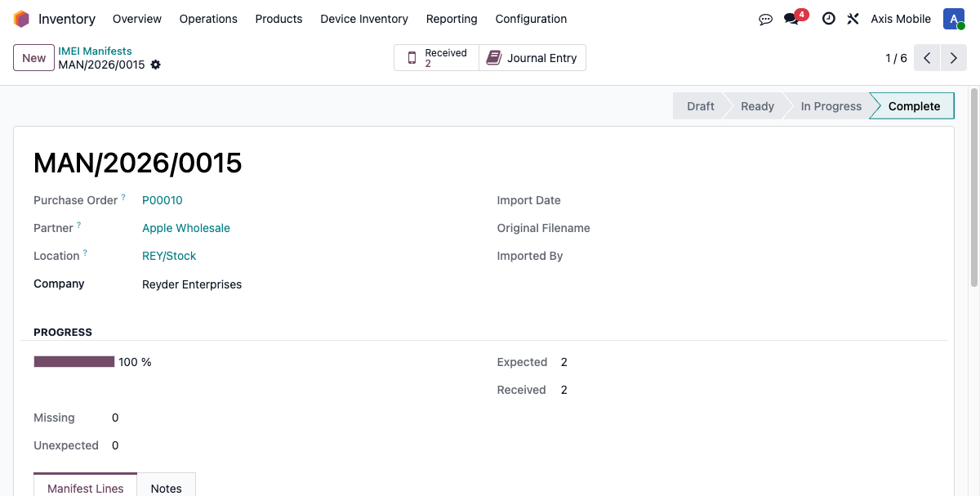980x496 pixels.
Task: Go to the previous record arrow
Action: (927, 58)
